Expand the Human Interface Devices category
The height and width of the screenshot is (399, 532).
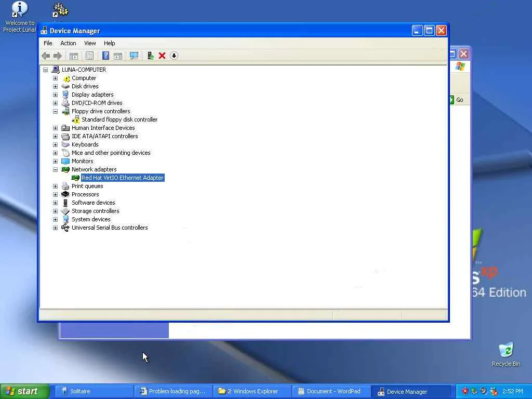[55, 128]
